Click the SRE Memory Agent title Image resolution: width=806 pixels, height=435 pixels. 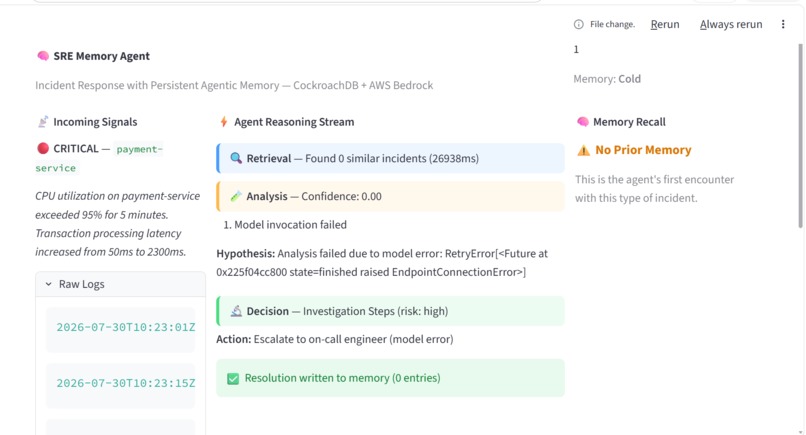pos(101,56)
